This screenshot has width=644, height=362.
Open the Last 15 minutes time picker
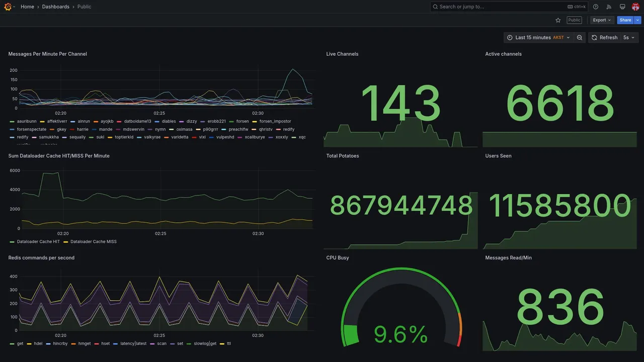pyautogui.click(x=538, y=38)
